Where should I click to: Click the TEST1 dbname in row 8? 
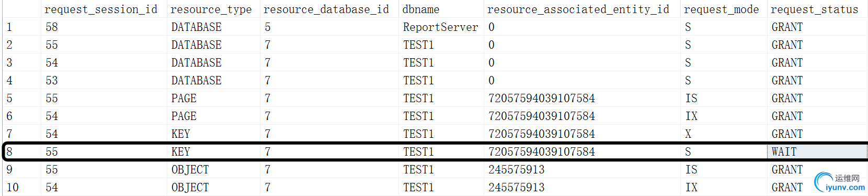441,151
